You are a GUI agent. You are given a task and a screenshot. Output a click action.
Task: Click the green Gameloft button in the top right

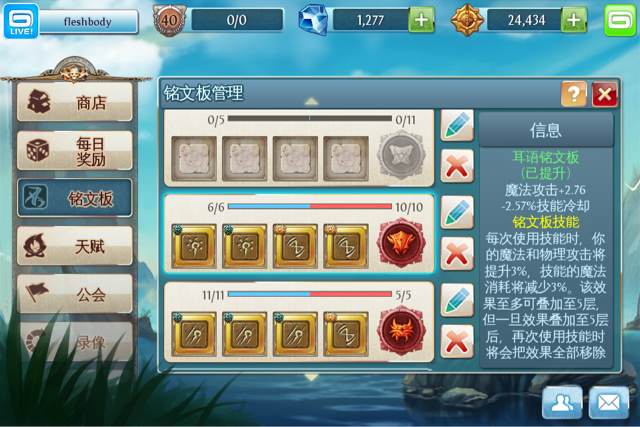point(620,20)
